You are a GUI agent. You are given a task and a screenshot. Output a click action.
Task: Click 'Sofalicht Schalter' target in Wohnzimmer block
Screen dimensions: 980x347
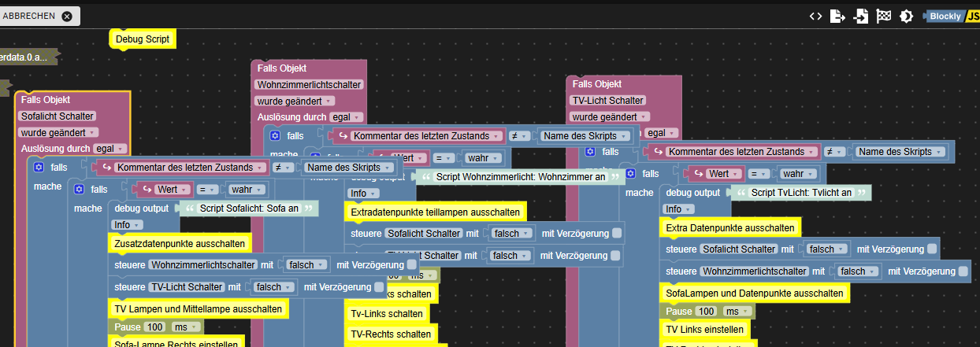(x=423, y=234)
